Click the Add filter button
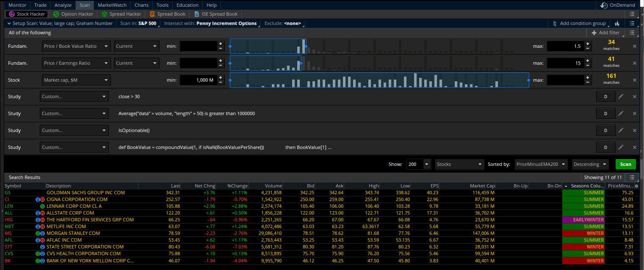Image resolution: width=644 pixels, height=270 pixels. tap(605, 33)
